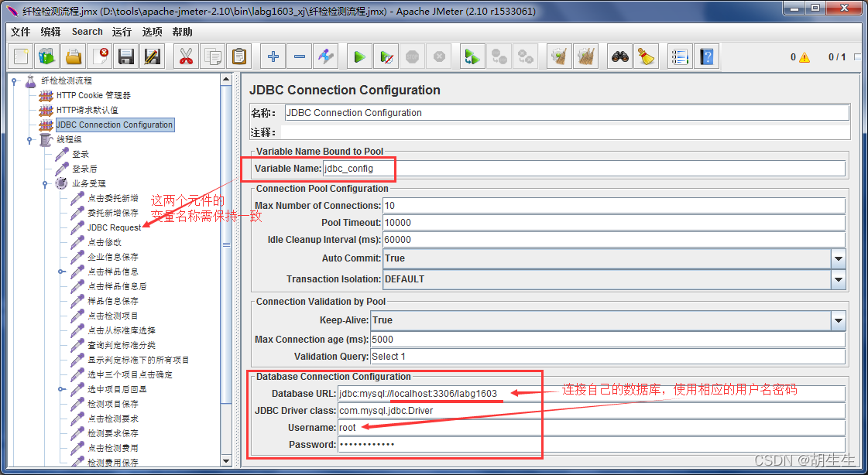Screen dimensions: 868x475
Task: Select 点击委托新增 sampler
Action: pos(113,198)
